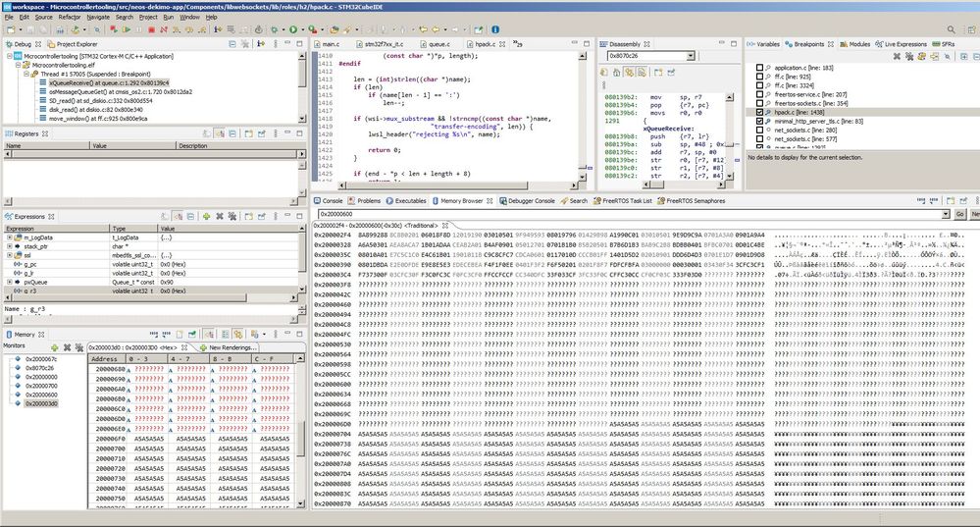Toggle ff.c line 925 breakpoint checkbox

(760, 77)
